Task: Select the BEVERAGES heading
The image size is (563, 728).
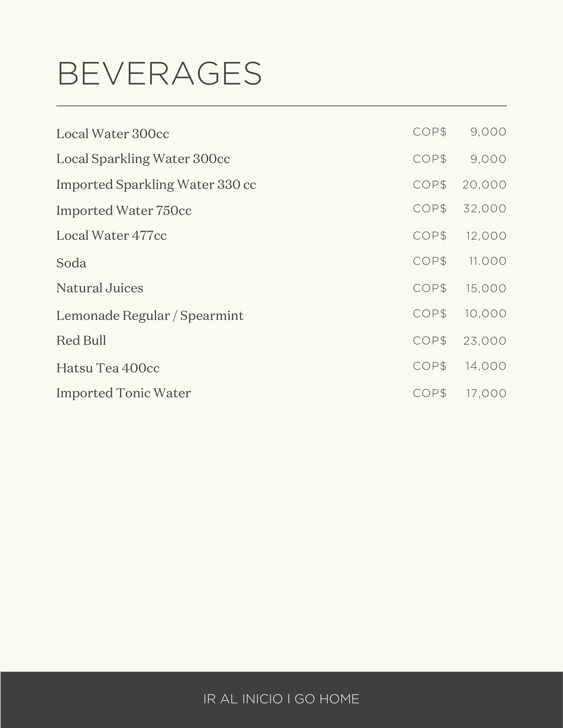Action: pos(159,74)
